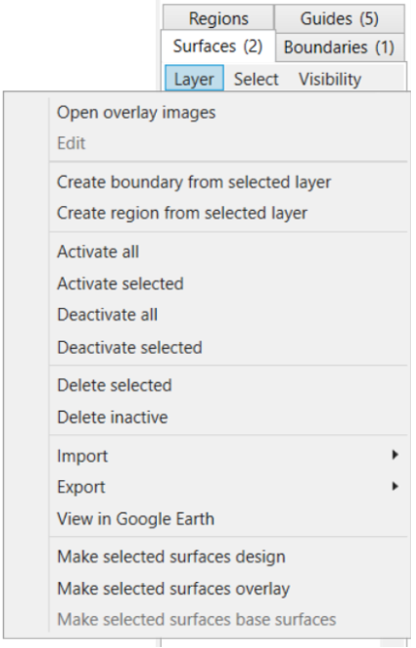Open the Visibility menu
416x648 pixels.
click(330, 79)
